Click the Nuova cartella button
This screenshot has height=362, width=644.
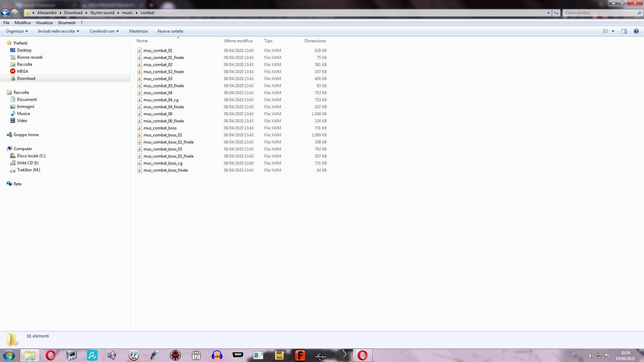coord(170,31)
